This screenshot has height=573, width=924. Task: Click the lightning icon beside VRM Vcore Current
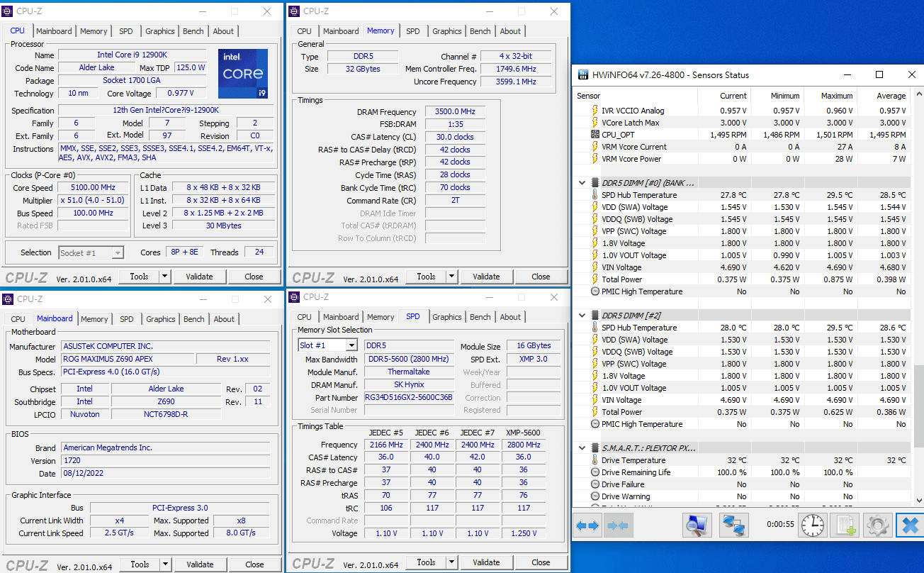tap(595, 147)
